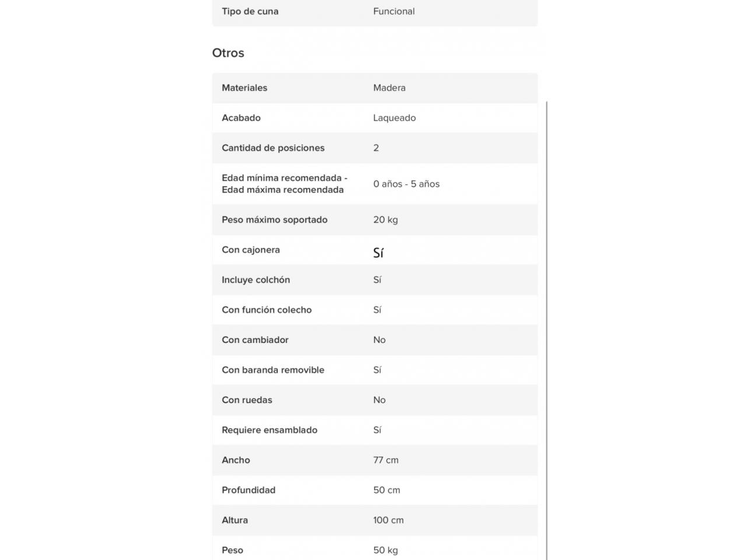Select the Materiales row label
This screenshot has height=560, width=747.
coord(245,87)
